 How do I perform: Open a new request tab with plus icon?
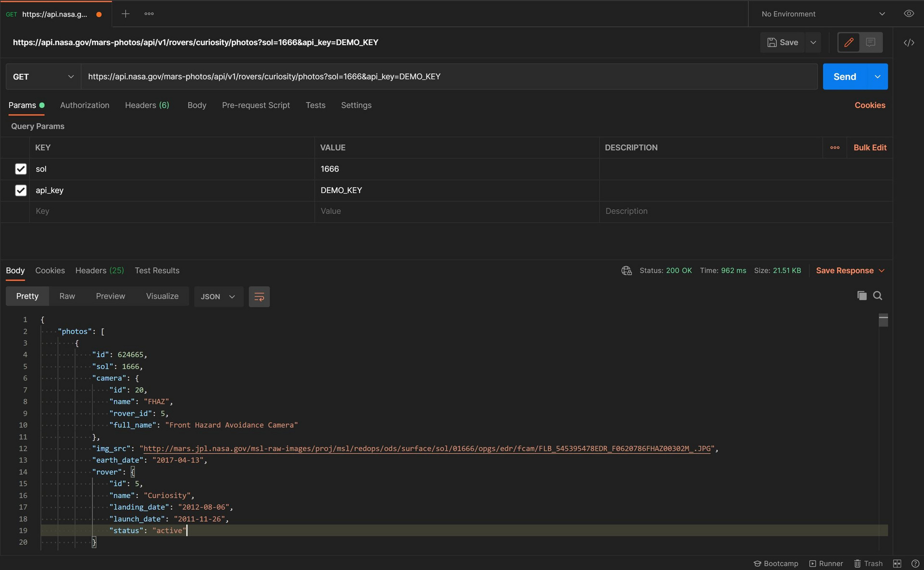tap(125, 14)
